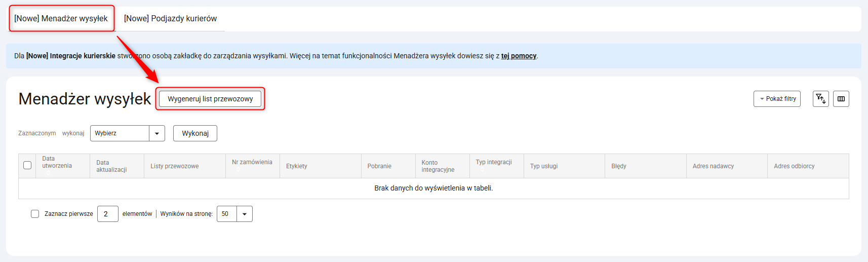The image size is (868, 262).
Task: Follow the tej pomocy help link
Action: pos(519,56)
